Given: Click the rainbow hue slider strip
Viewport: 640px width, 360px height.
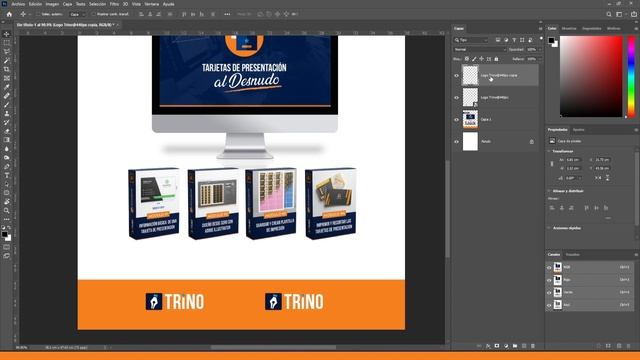Looking at the screenshot, I should point(631,76).
